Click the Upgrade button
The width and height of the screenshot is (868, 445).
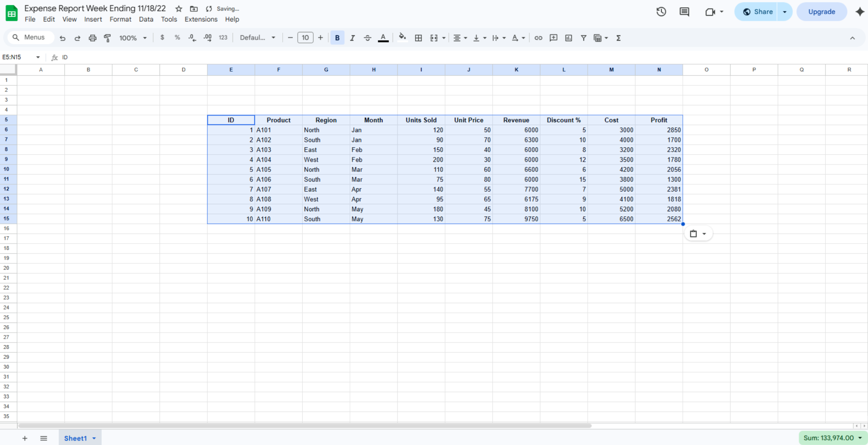point(822,12)
